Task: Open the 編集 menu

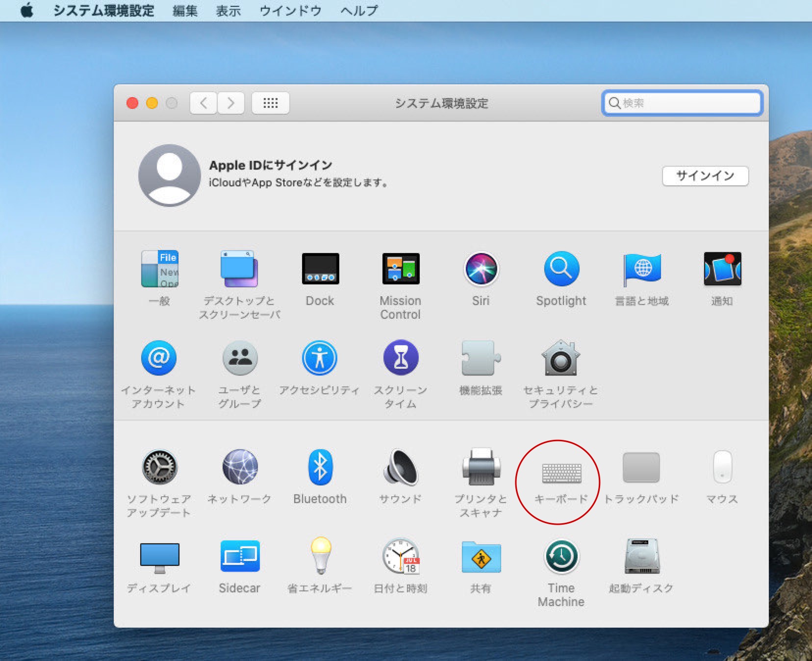Action: (185, 10)
